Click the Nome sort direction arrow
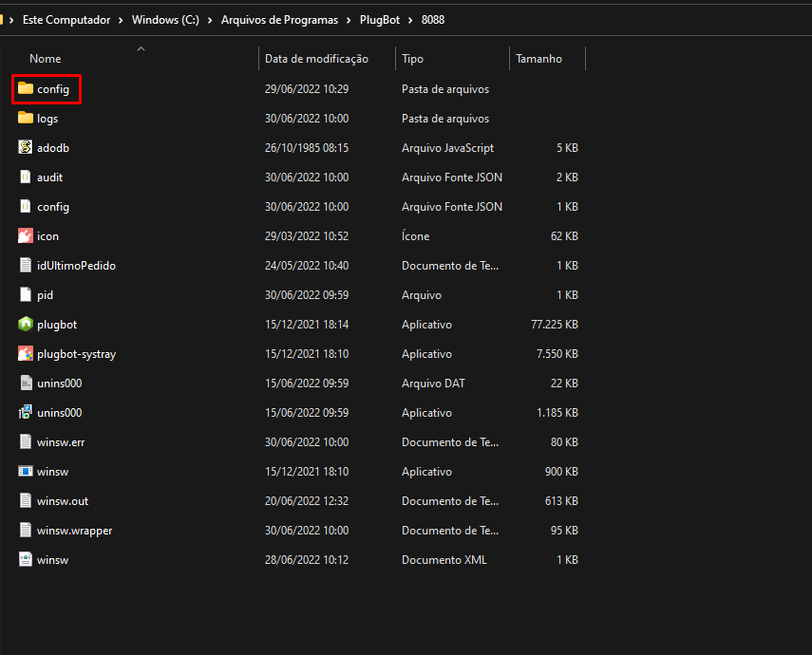Viewport: 812px width, 655px height. (x=141, y=48)
